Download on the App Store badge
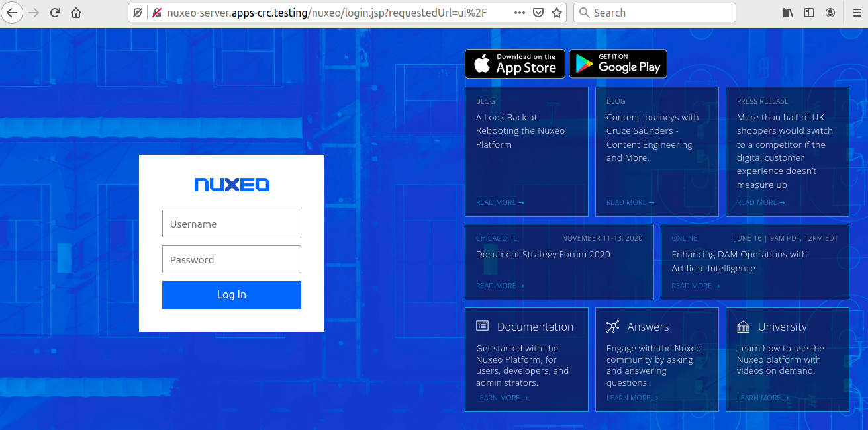The height and width of the screenshot is (430, 868). [x=515, y=64]
